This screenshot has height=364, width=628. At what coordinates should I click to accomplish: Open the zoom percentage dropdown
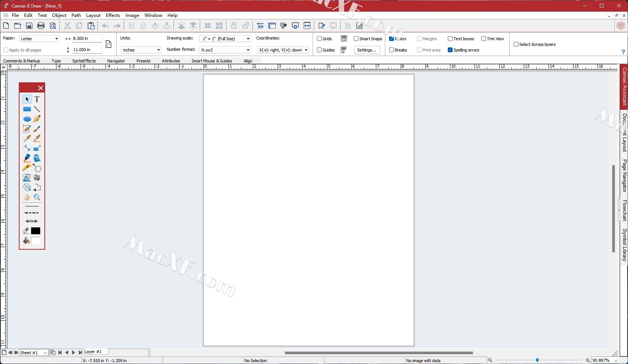pos(605,360)
